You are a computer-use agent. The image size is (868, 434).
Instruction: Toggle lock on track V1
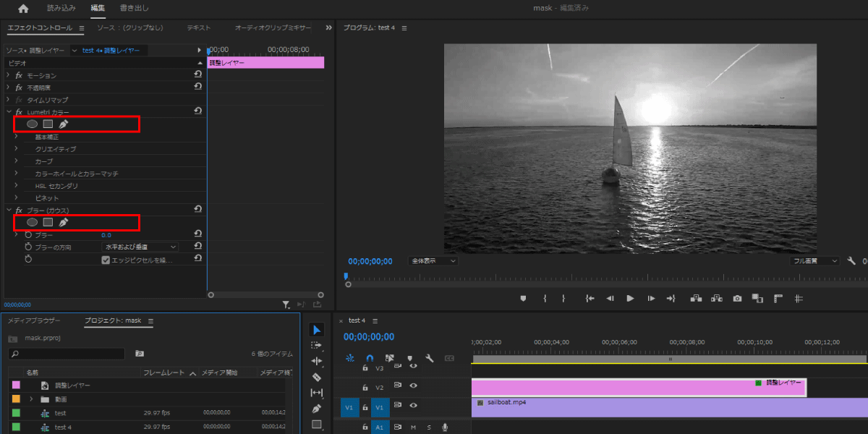pyautogui.click(x=365, y=407)
